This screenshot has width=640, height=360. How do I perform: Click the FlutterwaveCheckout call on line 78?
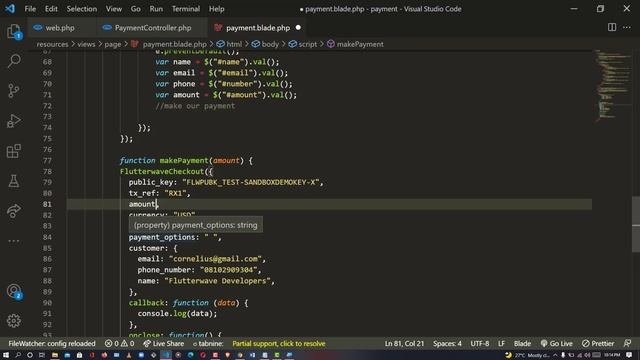(x=162, y=171)
